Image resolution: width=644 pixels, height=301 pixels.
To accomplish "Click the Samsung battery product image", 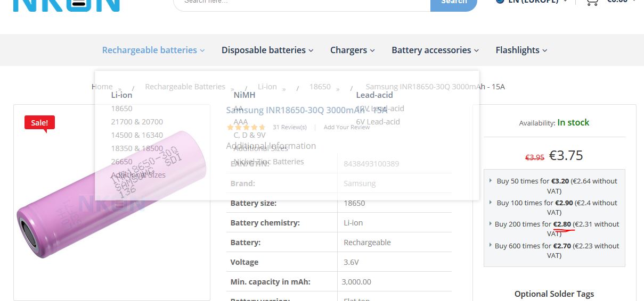I will [x=112, y=202].
